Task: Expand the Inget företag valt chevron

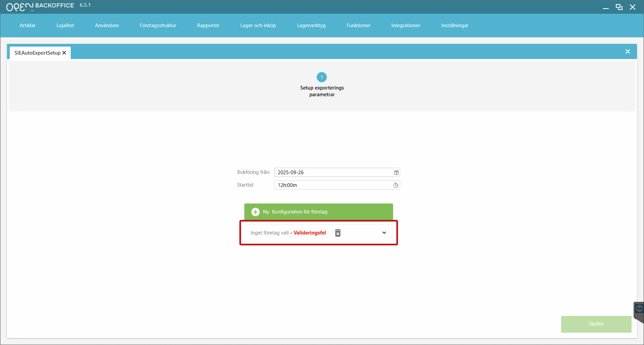Action: pos(384,233)
